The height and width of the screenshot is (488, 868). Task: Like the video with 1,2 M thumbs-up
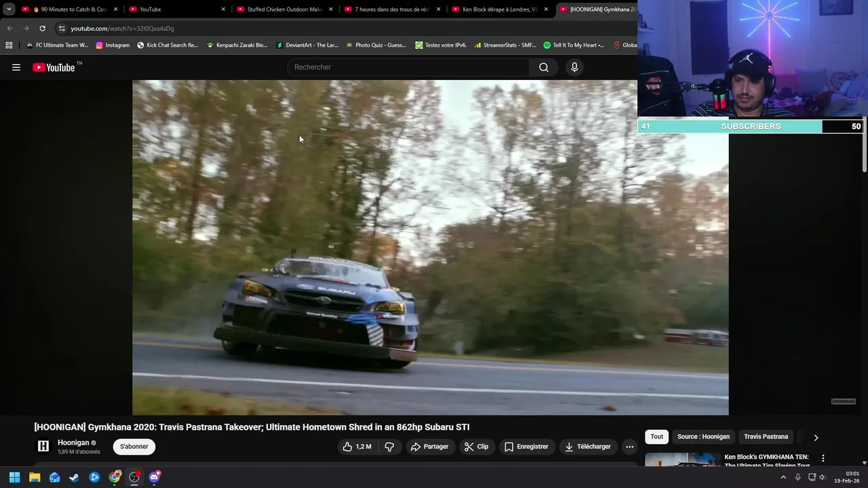357,447
